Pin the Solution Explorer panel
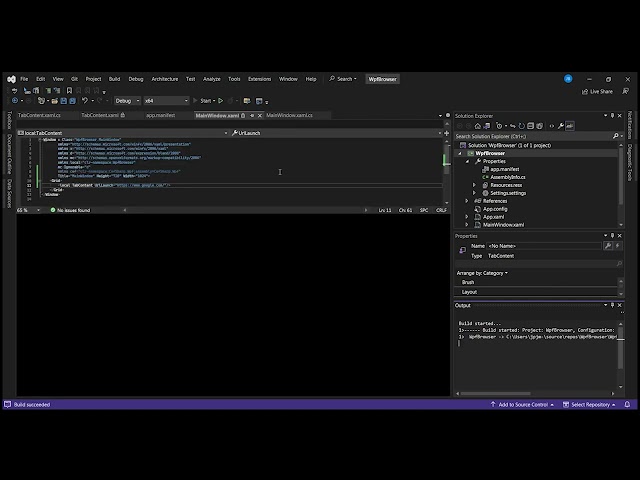This screenshot has height=480, width=640. (612, 116)
